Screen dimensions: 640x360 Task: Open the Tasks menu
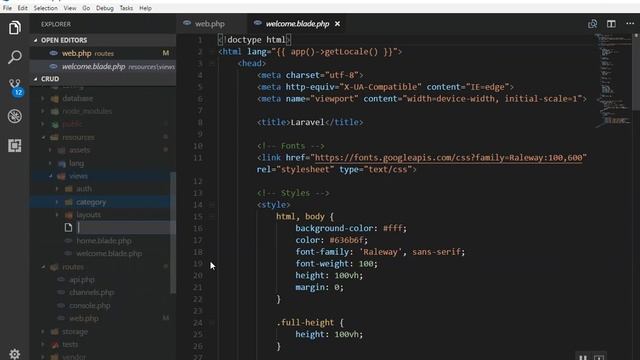tap(126, 8)
